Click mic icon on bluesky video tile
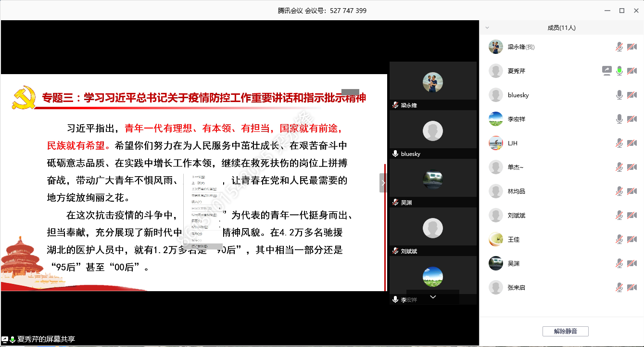Image resolution: width=644 pixels, height=347 pixels. pos(395,154)
